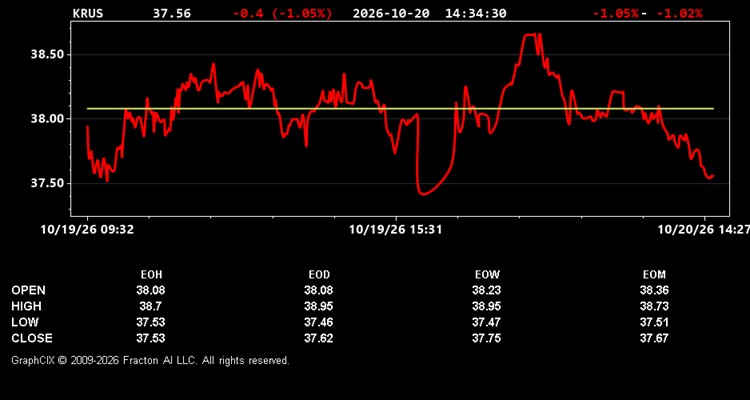Click the EOH low value 37.53
This screenshot has height=400, width=750.
(x=151, y=322)
